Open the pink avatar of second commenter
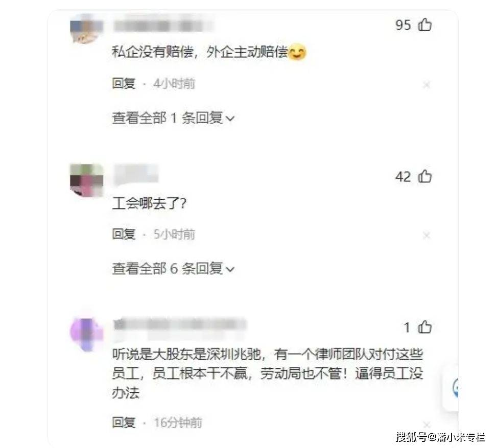Image resolution: width=496 pixels, height=448 pixels. click(86, 180)
